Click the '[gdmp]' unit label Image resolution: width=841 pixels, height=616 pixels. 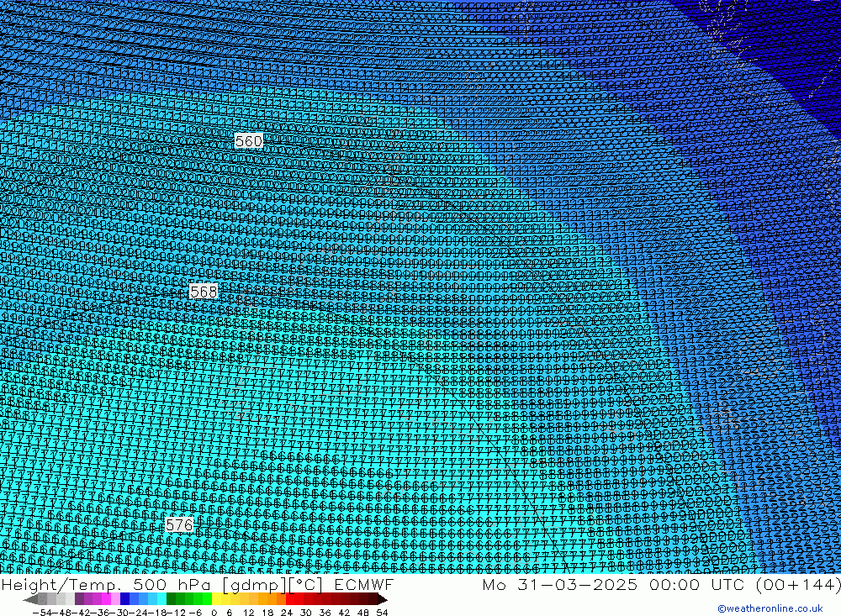(254, 585)
